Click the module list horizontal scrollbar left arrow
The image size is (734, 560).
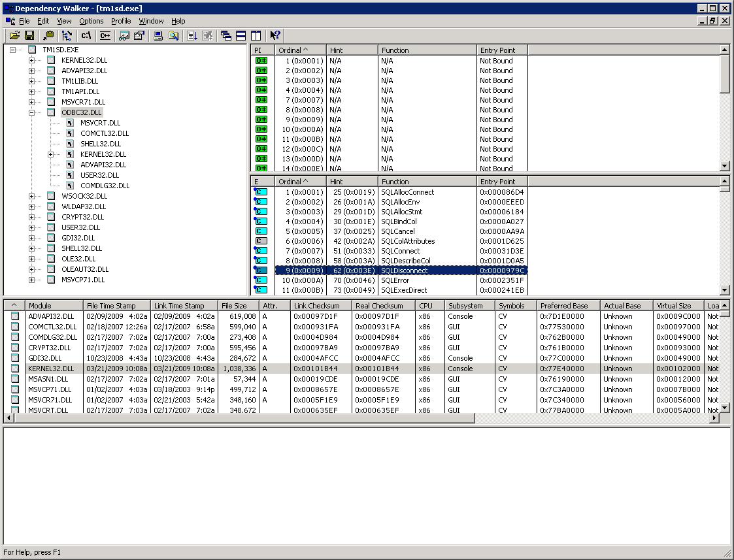pyautogui.click(x=9, y=418)
